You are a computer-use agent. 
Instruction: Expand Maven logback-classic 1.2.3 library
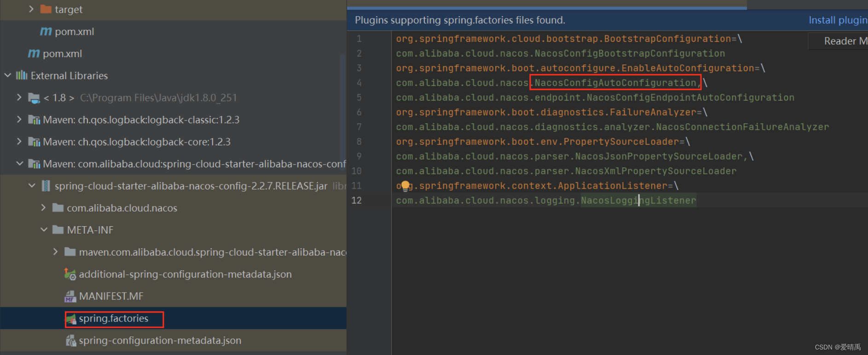(19, 119)
